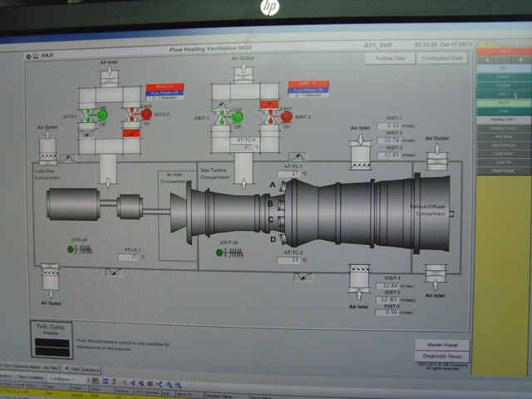Open the Aux 2 sidebar item

click(504, 102)
